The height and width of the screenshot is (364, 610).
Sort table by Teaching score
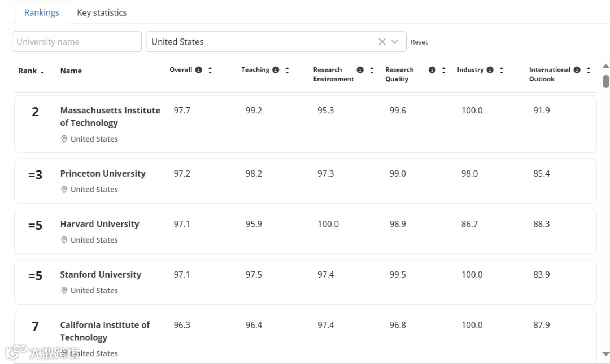click(287, 70)
